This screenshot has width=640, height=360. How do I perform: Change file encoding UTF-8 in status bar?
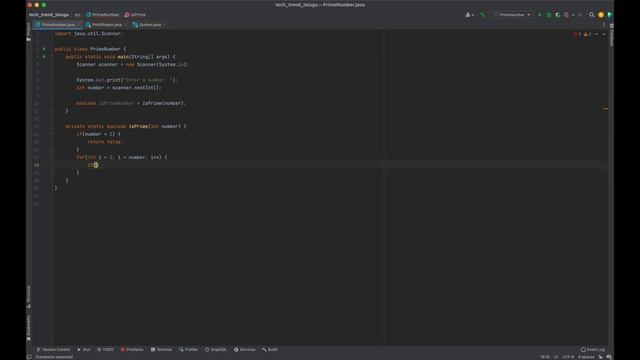point(568,357)
